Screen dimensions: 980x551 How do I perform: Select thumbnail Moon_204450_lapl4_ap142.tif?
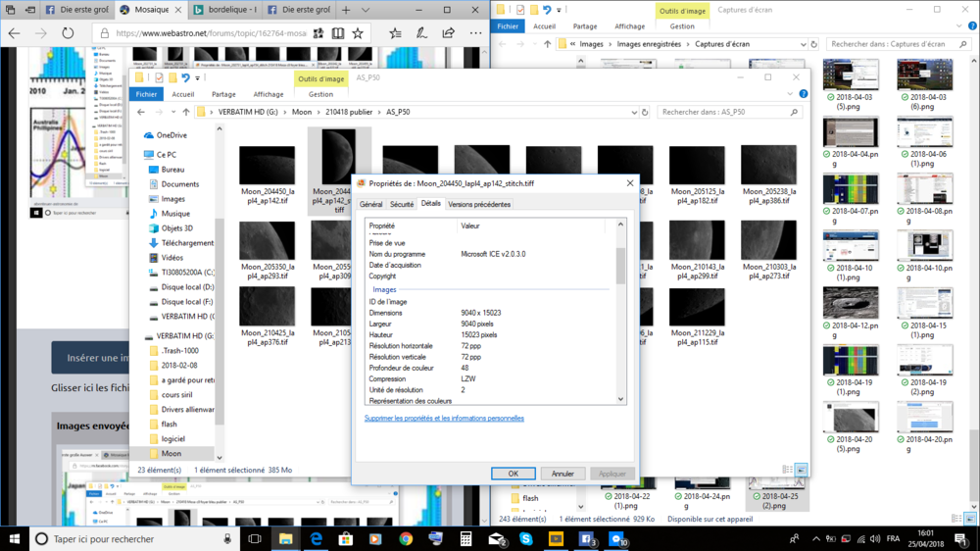coord(268,175)
